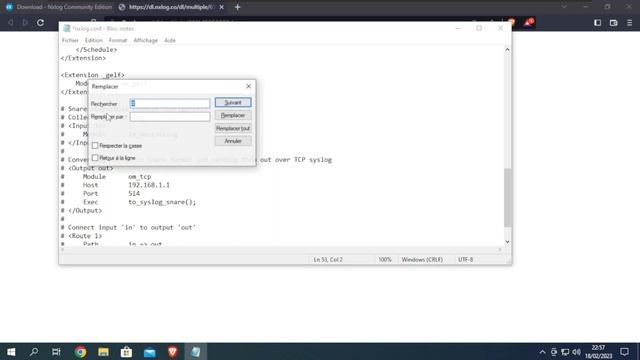Maximize the Notepad window
This screenshot has width=640, height=360.
coord(479,28)
